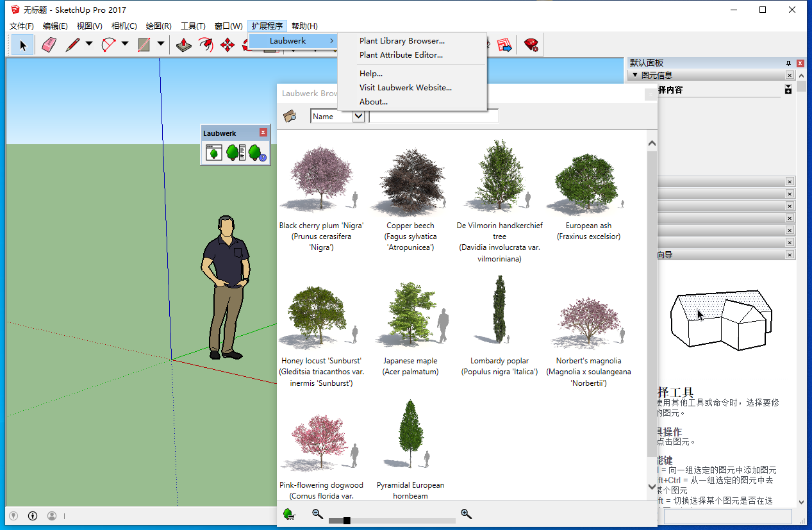812x530 pixels.
Task: Open the 工具(T) menu
Action: pyautogui.click(x=193, y=26)
